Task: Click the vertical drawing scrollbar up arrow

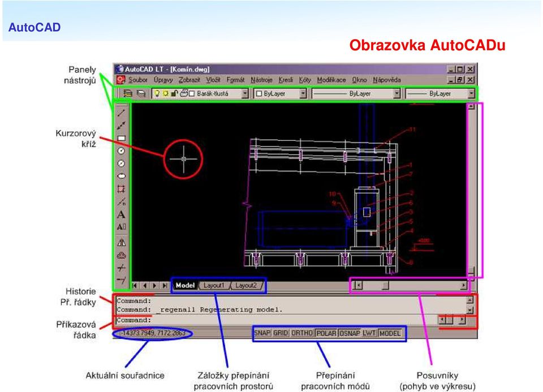Action: 471,107
